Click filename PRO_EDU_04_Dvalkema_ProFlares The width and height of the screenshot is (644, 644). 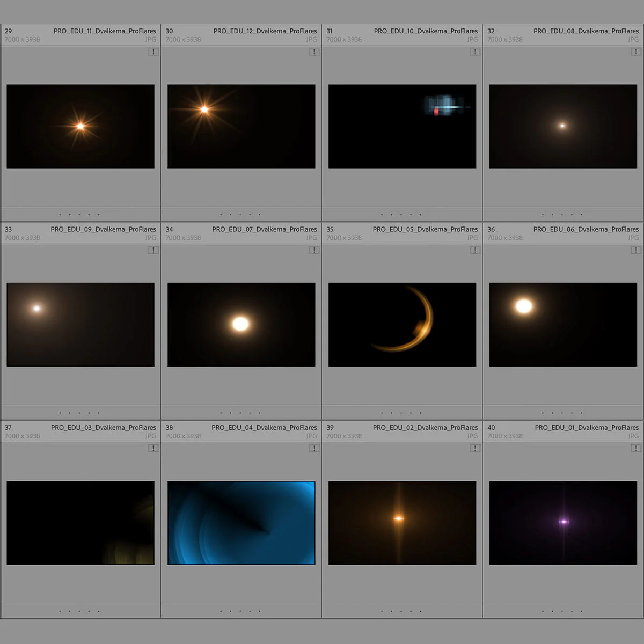[x=265, y=428]
